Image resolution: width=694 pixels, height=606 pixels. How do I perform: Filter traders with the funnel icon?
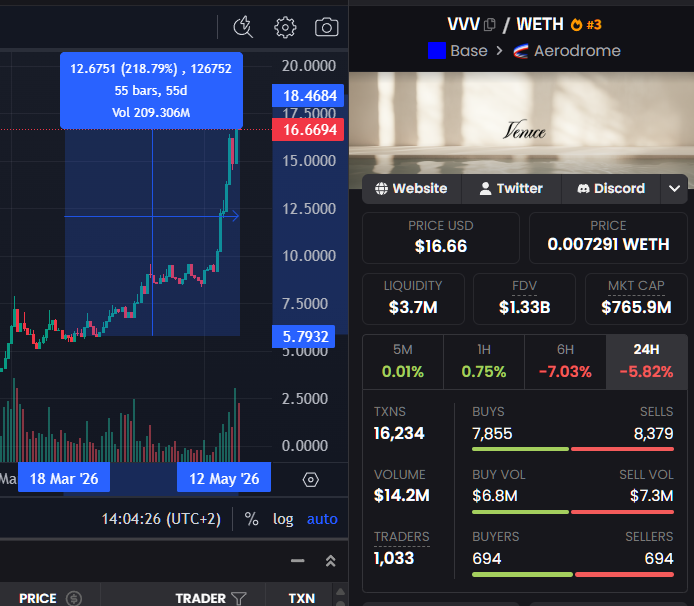click(x=239, y=598)
